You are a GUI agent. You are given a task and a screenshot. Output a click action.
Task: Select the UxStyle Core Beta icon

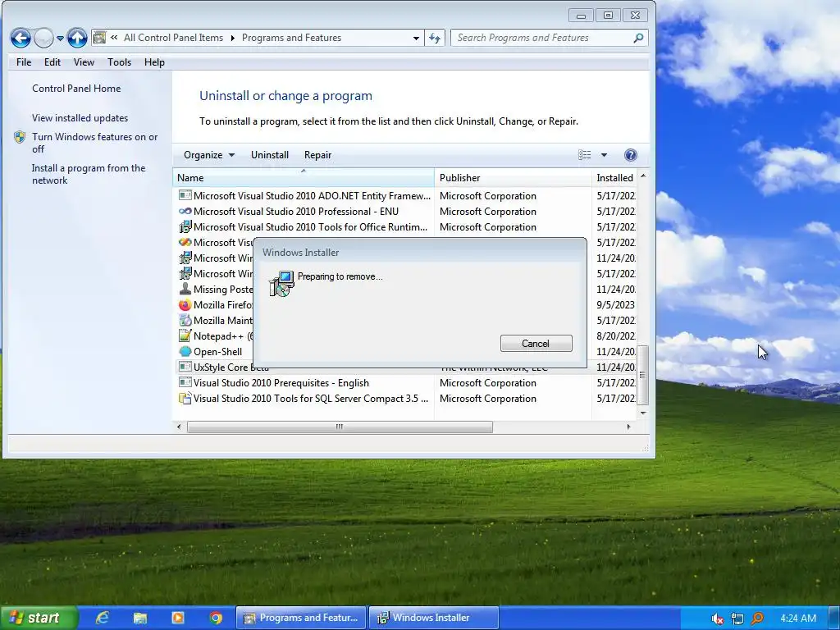[185, 367]
